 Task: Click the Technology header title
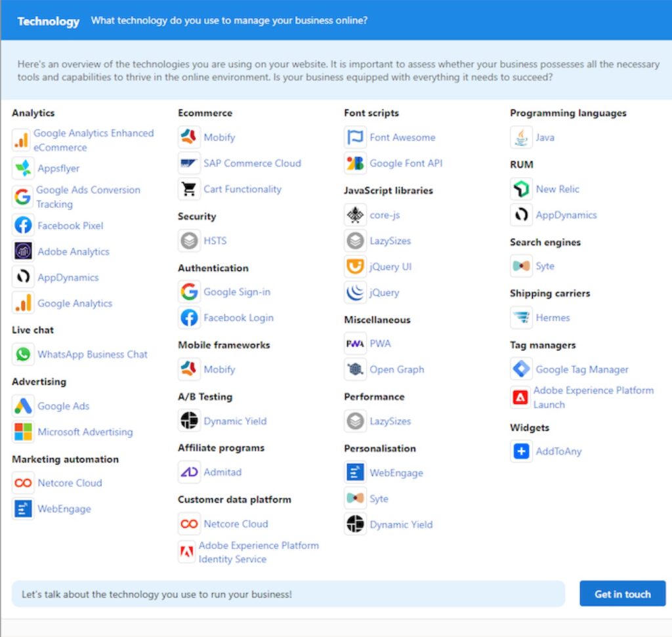coord(49,21)
